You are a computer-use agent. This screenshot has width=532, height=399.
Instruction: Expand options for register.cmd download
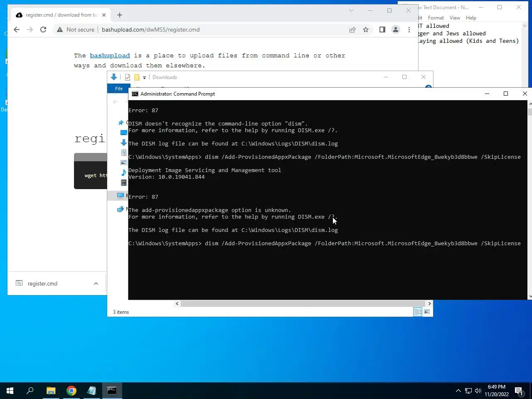tap(96, 283)
